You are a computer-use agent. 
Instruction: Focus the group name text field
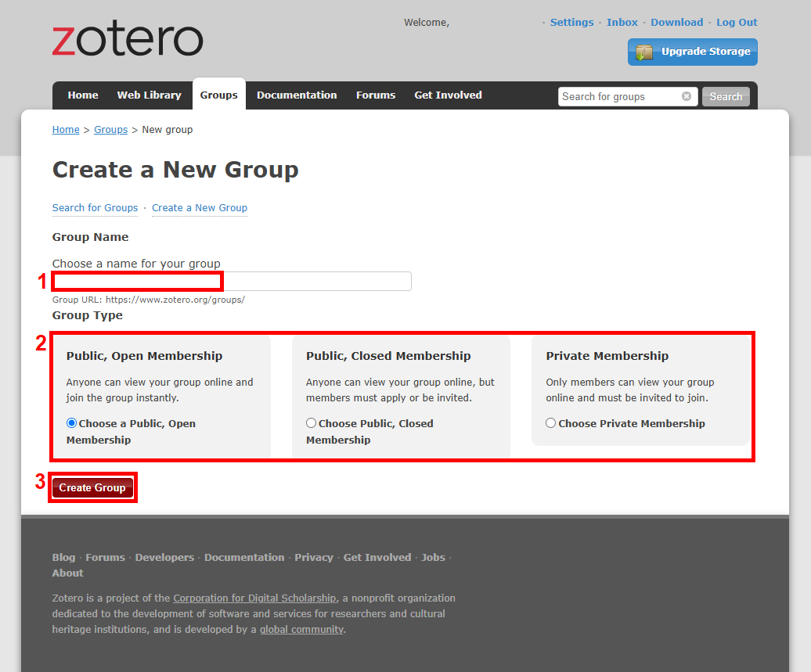click(232, 282)
